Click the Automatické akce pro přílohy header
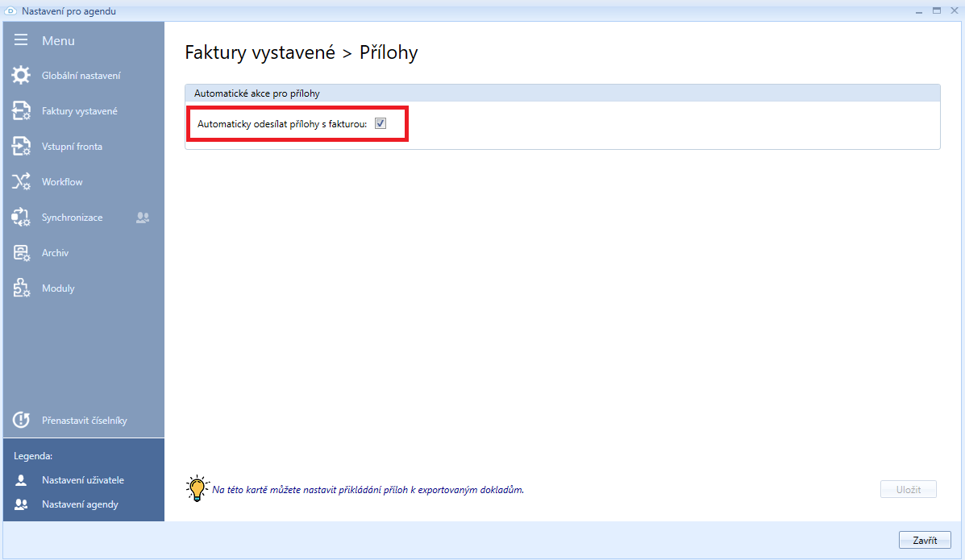 tap(256, 93)
